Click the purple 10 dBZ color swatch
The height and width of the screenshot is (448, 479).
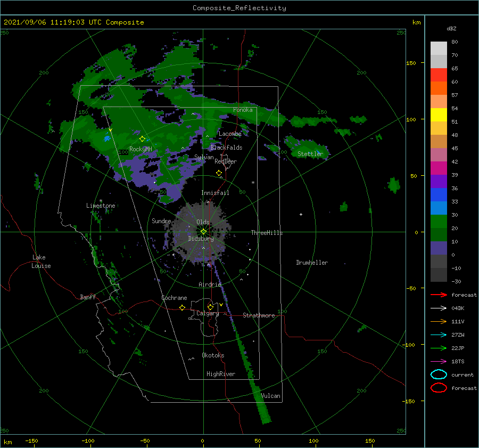point(439,248)
